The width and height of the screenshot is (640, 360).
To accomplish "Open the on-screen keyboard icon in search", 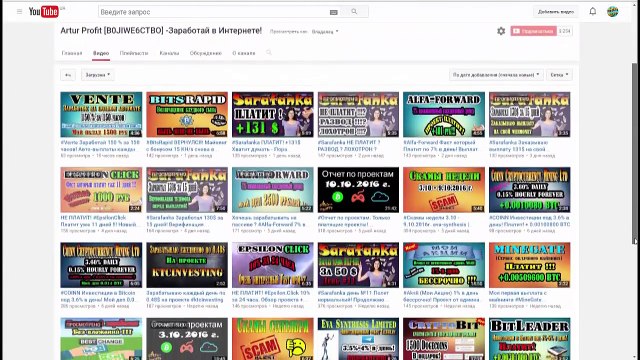I will pos(333,12).
